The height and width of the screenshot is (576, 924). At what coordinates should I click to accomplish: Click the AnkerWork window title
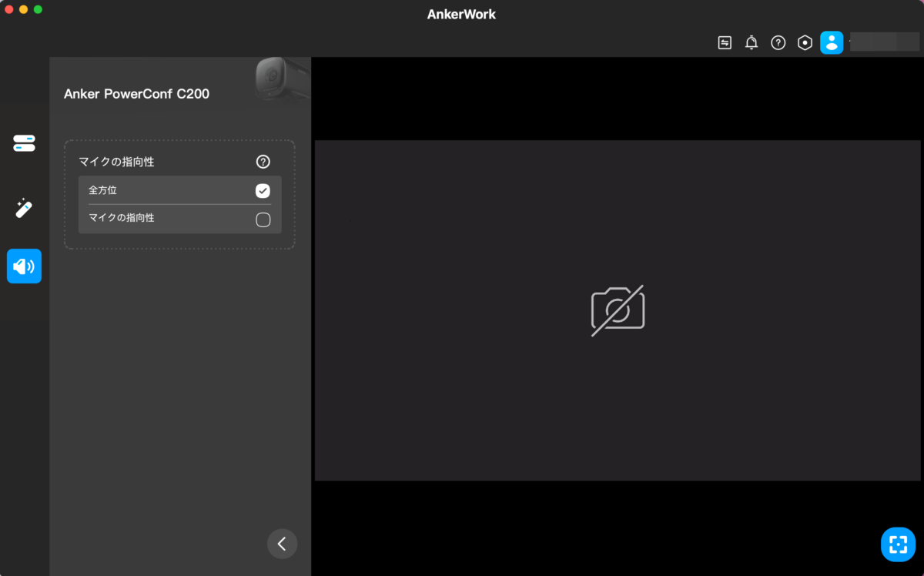tap(462, 14)
